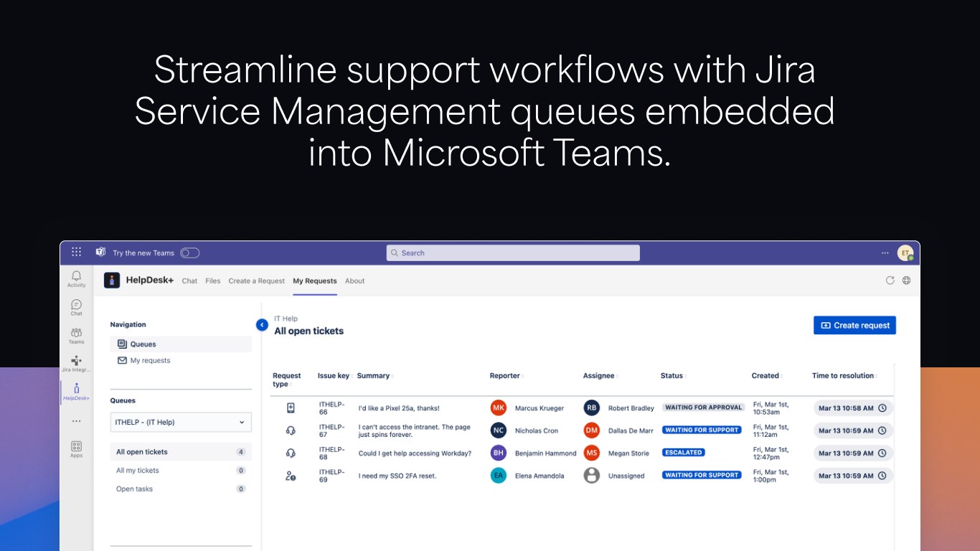980x551 pixels.
Task: Sort by the Time to resolution column
Action: tap(844, 376)
